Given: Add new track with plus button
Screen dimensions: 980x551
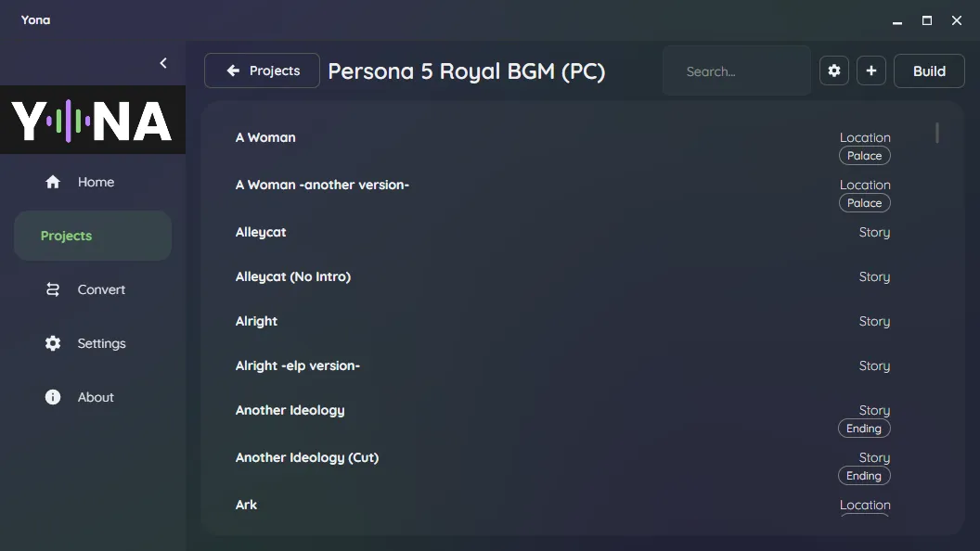Looking at the screenshot, I should 870,70.
